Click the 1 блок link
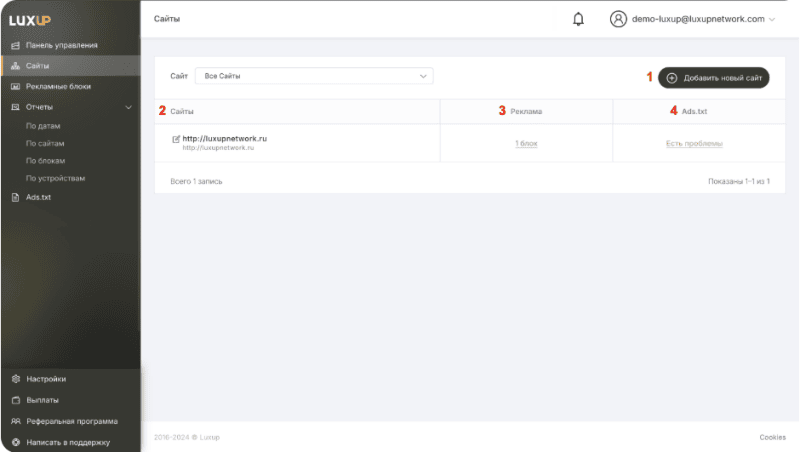Viewport: 800px width, 452px height. coord(526,144)
